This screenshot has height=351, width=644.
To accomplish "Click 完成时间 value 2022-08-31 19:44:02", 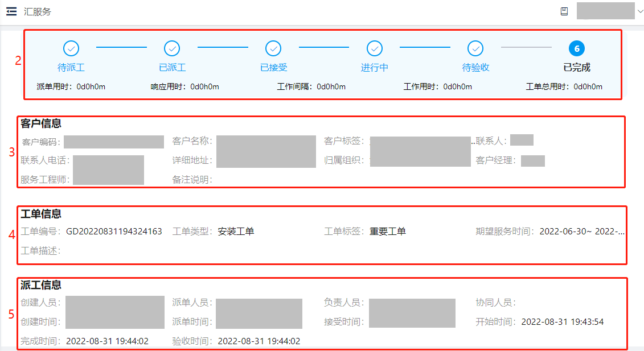I will 107,341.
